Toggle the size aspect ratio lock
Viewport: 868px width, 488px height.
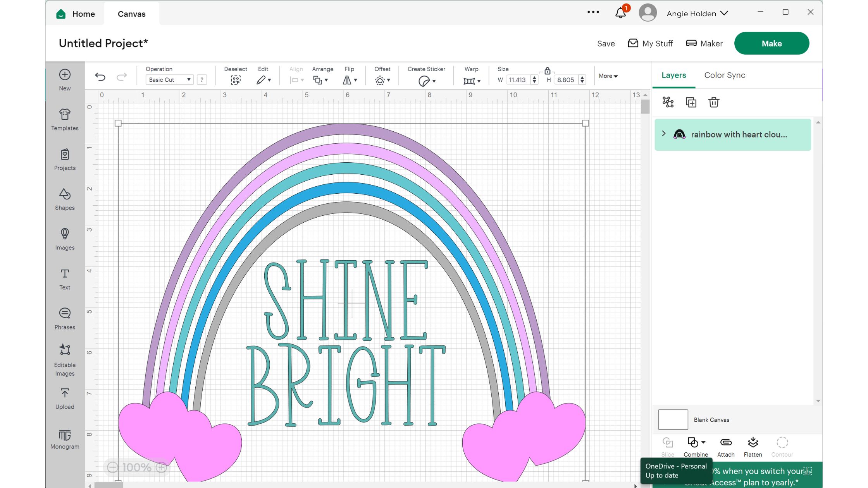pos(548,72)
